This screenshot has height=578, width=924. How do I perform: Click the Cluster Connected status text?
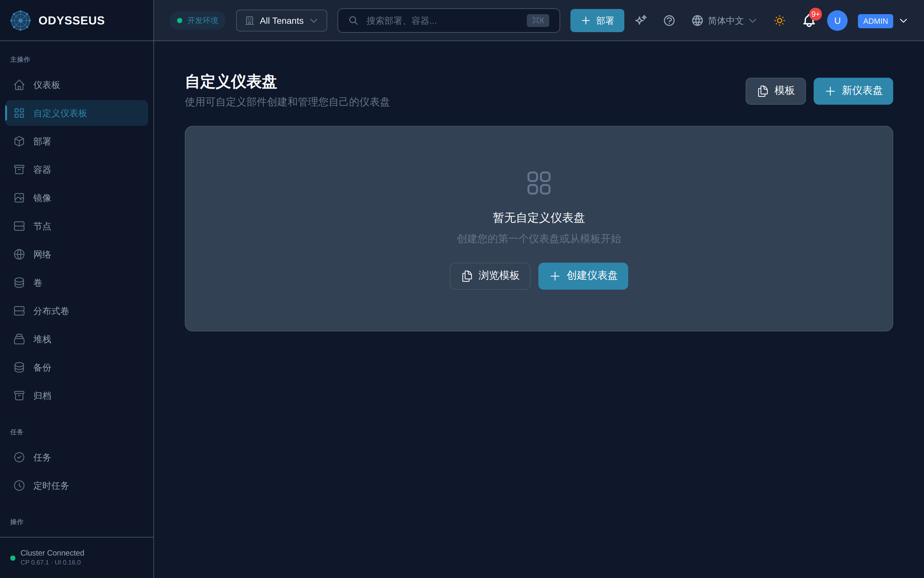coord(52,553)
